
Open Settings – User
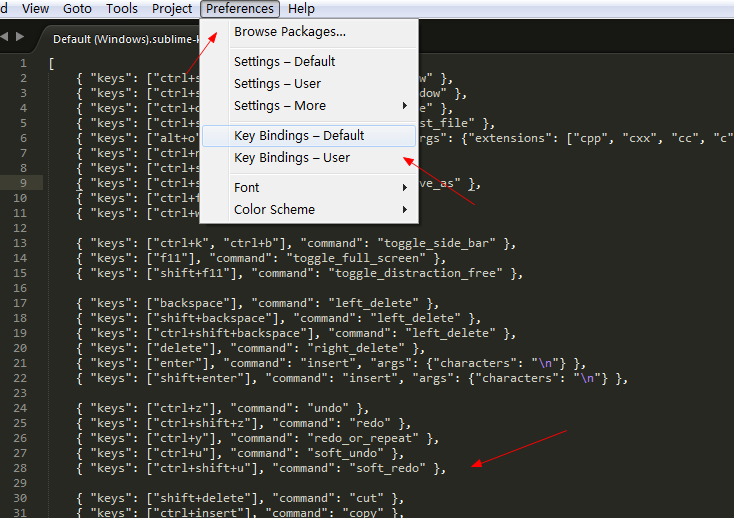tap(277, 84)
